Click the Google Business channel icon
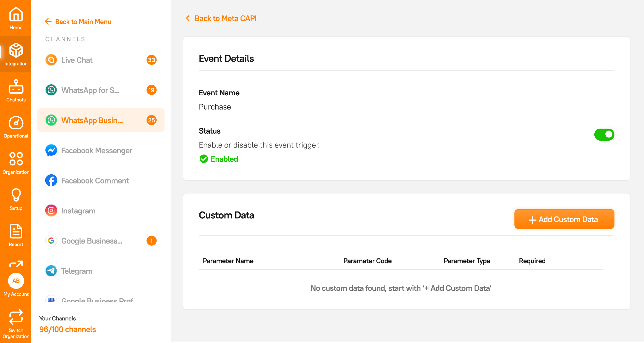 [x=51, y=241]
